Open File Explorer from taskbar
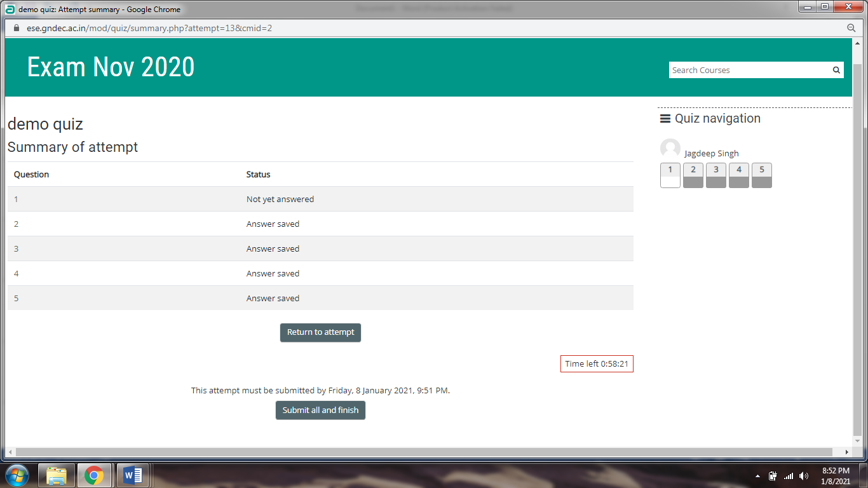Screen dimensions: 868x488 click(57, 475)
